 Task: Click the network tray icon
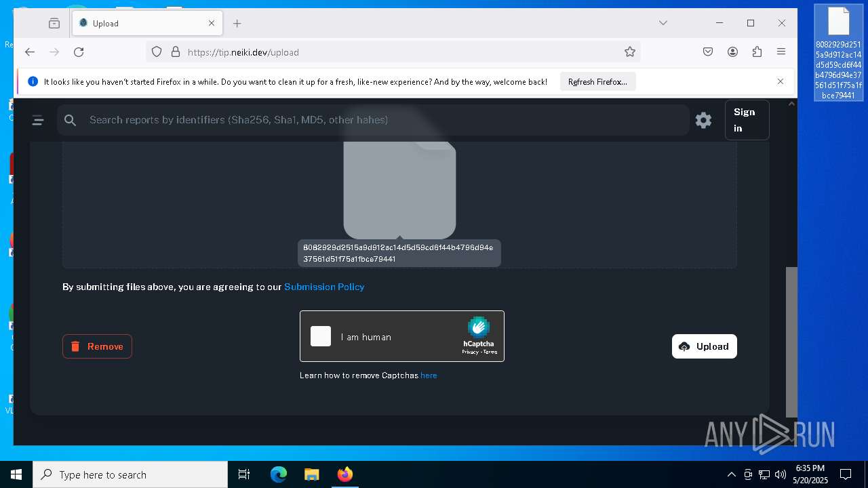tap(764, 474)
